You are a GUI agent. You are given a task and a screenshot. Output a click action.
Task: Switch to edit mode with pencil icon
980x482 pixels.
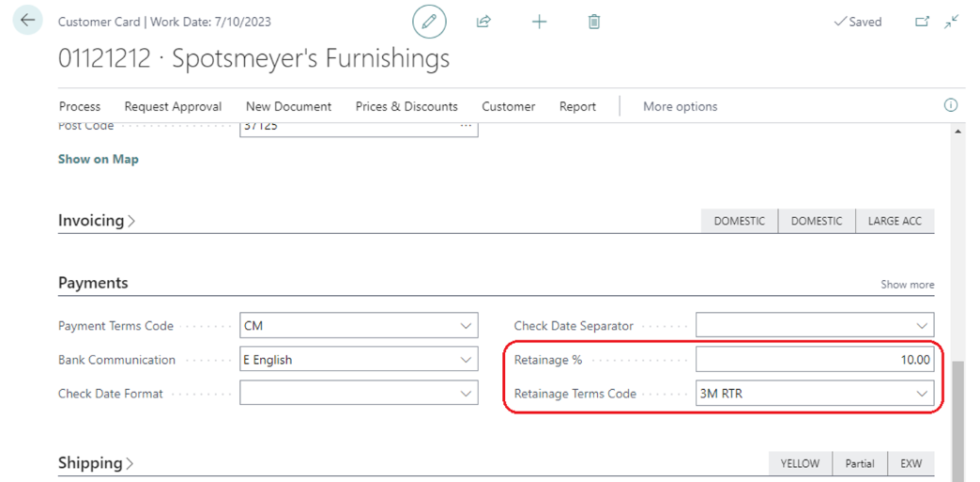(x=429, y=22)
